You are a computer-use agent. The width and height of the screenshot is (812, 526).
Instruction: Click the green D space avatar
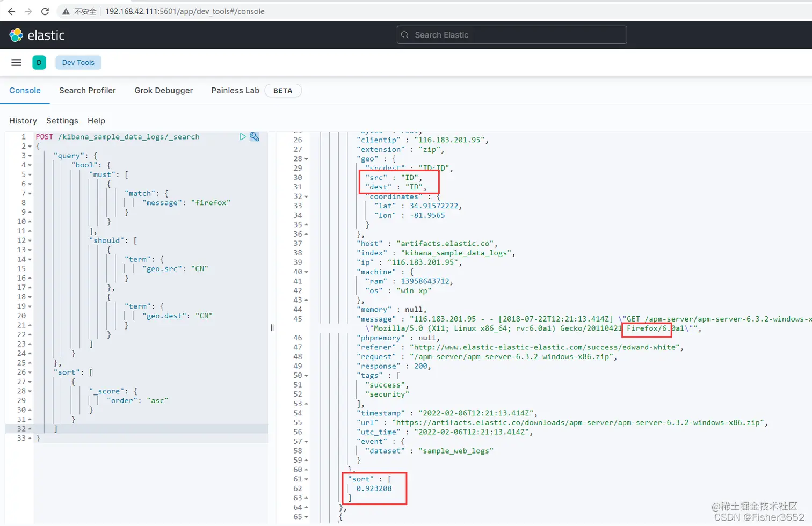coord(39,62)
